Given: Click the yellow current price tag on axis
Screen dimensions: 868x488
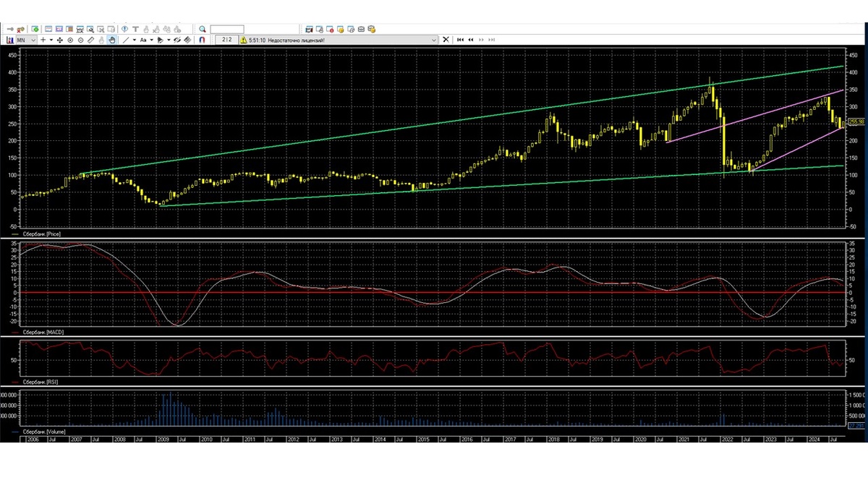Looking at the screenshot, I should (x=855, y=122).
